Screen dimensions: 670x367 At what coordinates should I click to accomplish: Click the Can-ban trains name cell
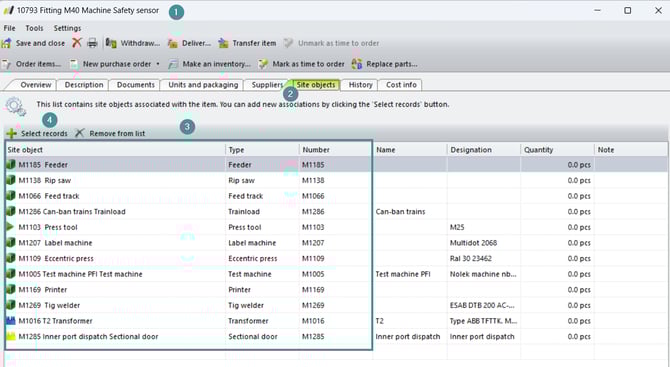(x=410, y=211)
